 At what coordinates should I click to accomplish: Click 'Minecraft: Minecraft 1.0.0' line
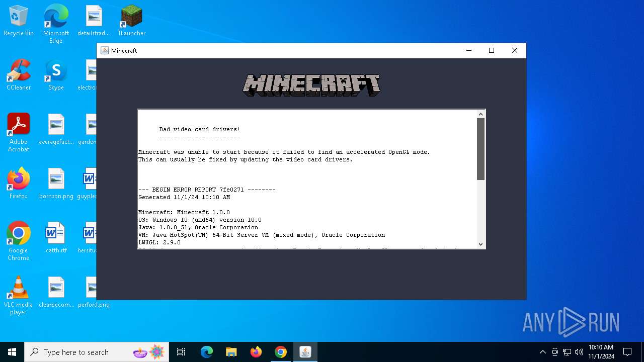(184, 212)
